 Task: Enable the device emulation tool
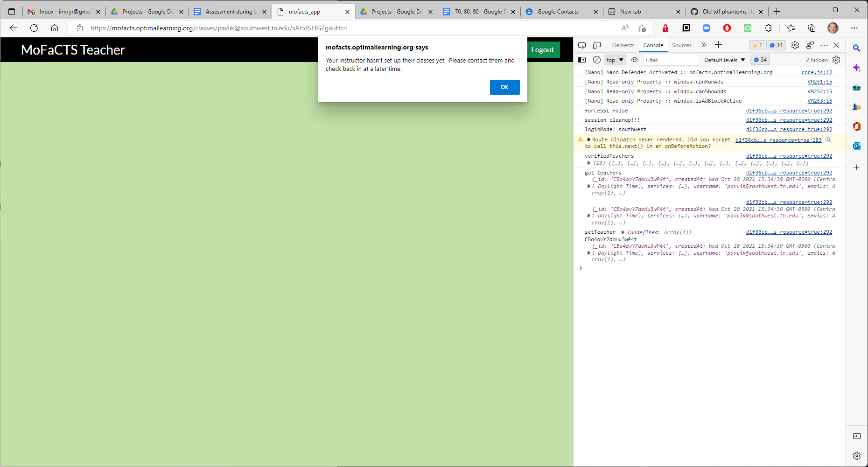[597, 45]
